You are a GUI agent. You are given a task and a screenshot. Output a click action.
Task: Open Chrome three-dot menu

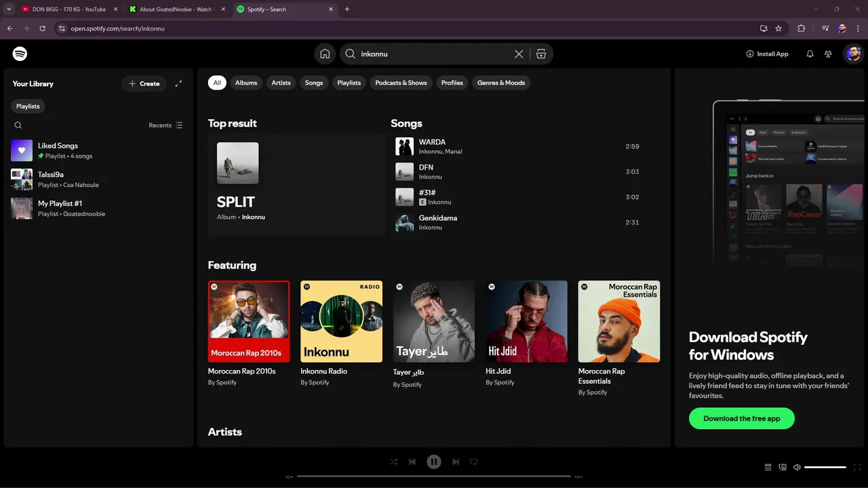859,28
